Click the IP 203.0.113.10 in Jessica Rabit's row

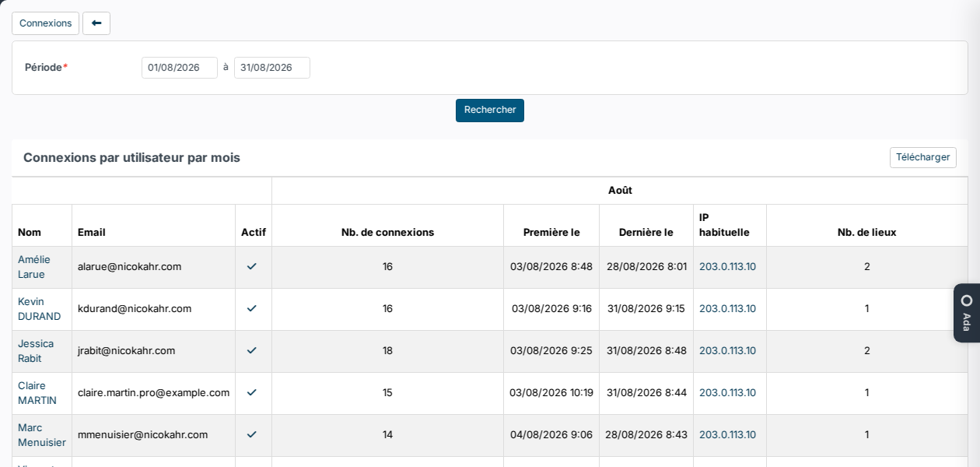pos(727,350)
